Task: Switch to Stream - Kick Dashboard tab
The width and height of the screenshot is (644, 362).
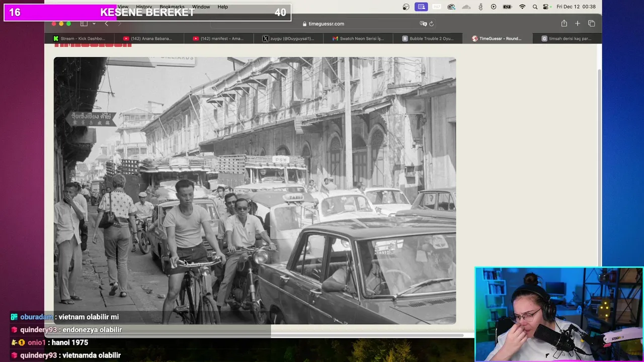Action: (80, 38)
